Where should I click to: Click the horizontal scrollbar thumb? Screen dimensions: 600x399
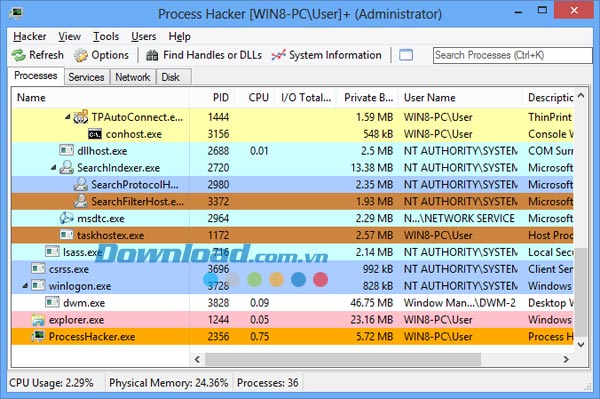point(343,359)
